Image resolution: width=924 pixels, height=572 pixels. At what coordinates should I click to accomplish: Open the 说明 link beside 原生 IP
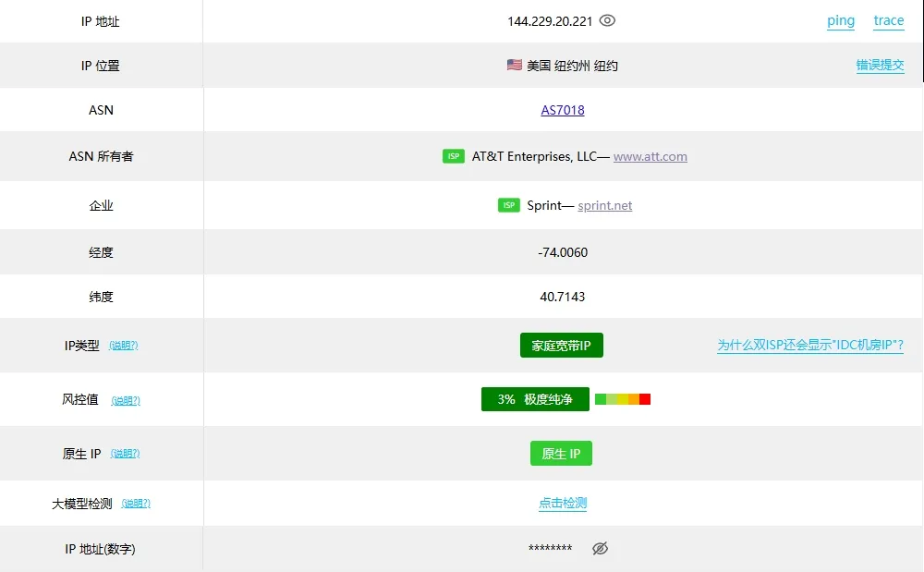point(125,454)
